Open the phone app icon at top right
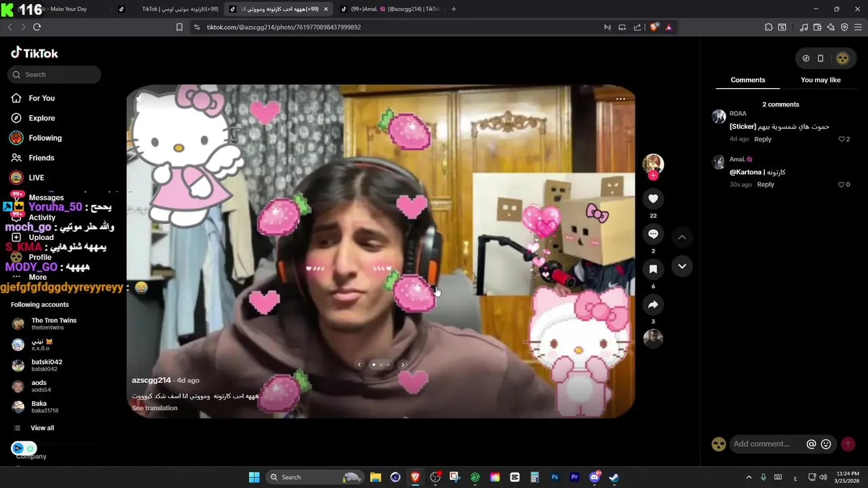This screenshot has width=868, height=488. point(821,58)
